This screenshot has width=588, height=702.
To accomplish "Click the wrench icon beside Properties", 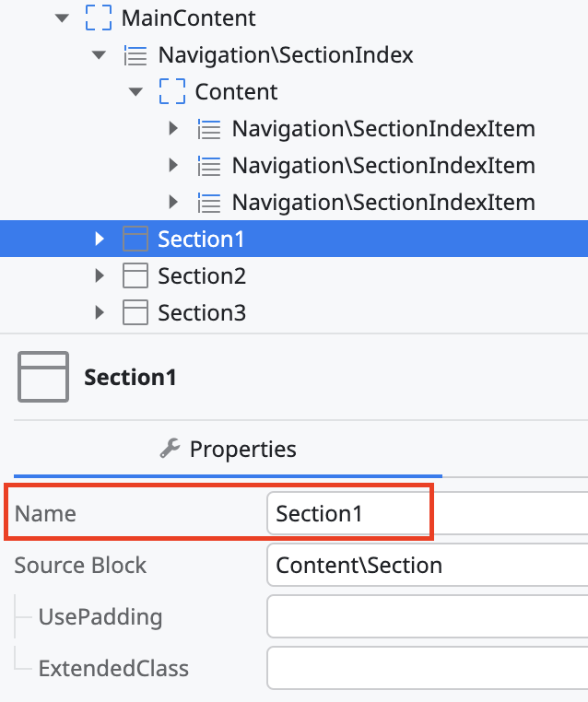I will (x=170, y=449).
